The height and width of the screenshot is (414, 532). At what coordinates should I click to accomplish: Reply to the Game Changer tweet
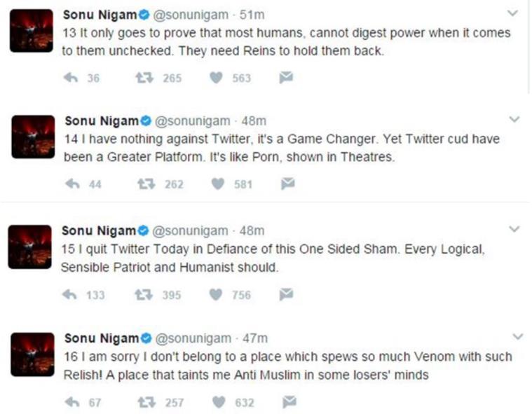coord(71,184)
